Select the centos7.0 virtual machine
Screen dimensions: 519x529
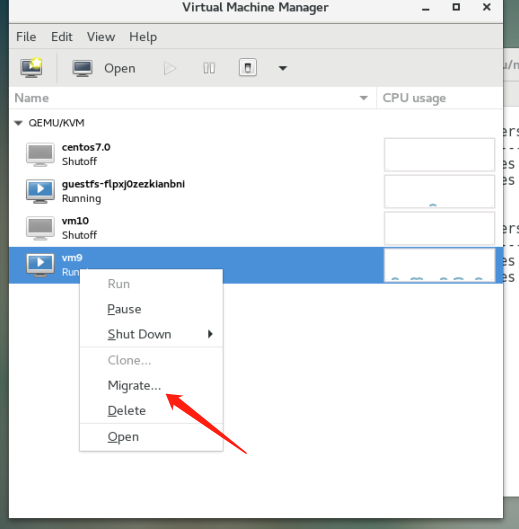256,155
